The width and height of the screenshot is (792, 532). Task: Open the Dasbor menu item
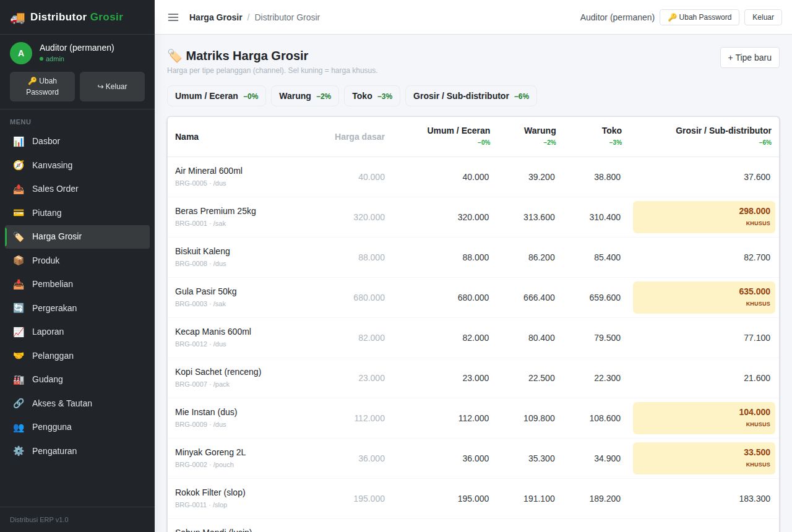[77, 141]
